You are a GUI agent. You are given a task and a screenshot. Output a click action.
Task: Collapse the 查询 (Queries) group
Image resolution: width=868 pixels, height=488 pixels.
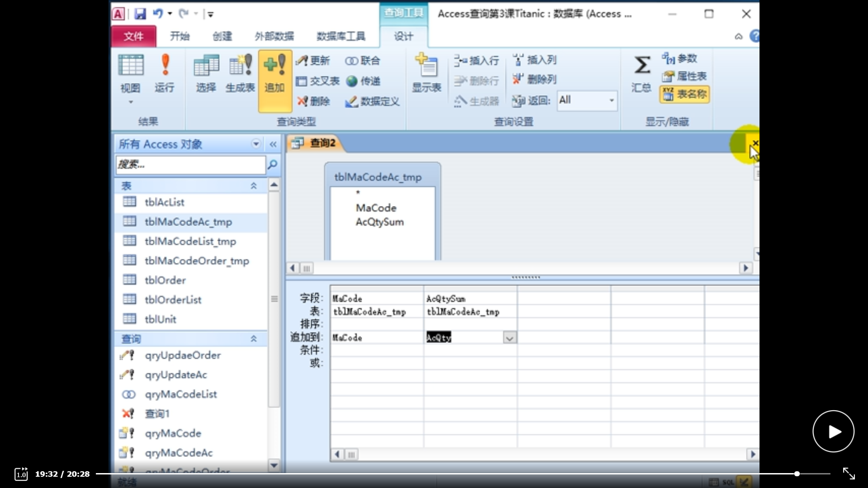[x=254, y=339]
